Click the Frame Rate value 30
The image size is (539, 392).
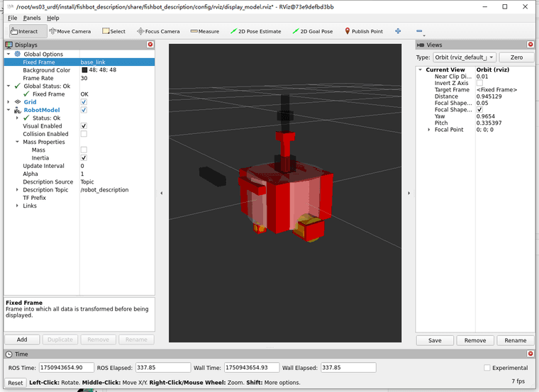[84, 78]
